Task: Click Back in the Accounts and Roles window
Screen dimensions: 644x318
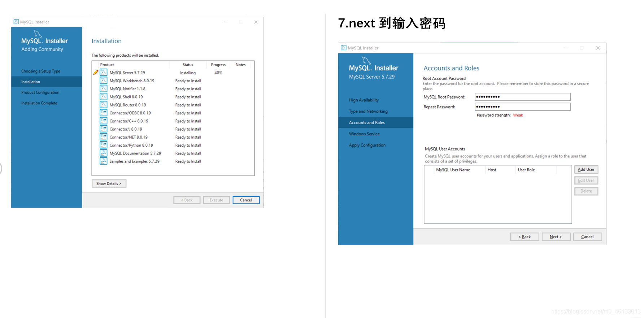Action: tap(525, 237)
